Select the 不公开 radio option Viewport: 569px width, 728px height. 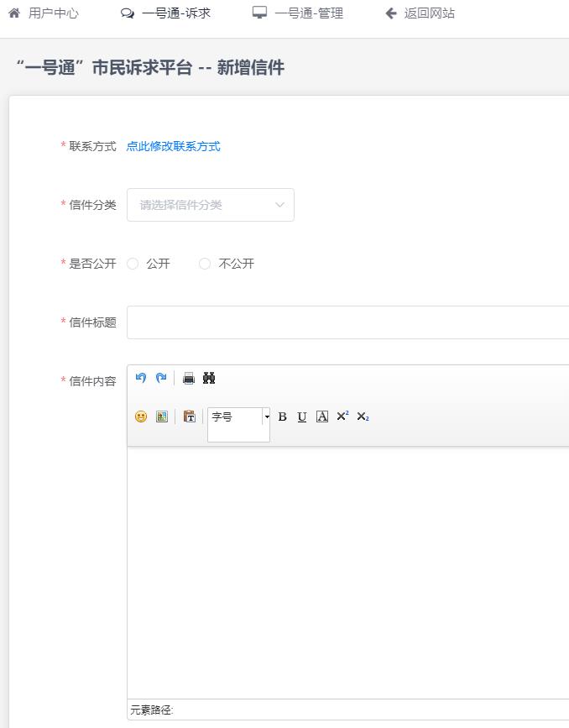point(205,264)
